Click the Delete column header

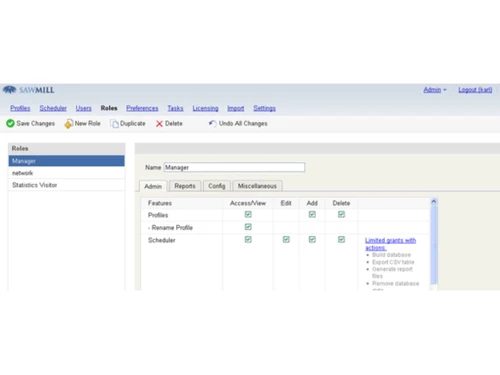[341, 203]
